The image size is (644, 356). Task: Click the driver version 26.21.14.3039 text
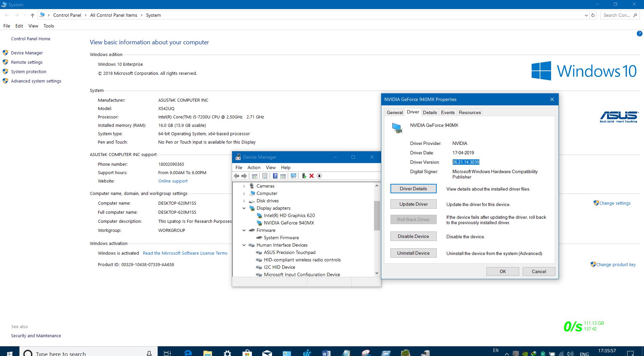pyautogui.click(x=466, y=162)
